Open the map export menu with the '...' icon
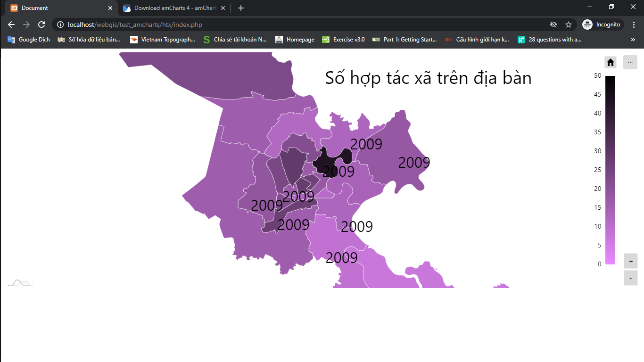 coord(630,62)
